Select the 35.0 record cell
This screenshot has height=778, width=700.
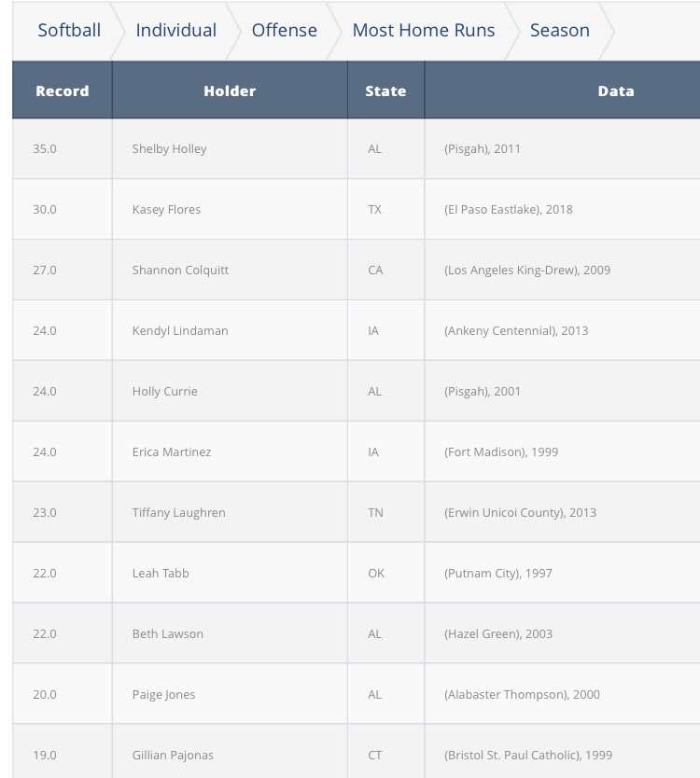(62, 149)
